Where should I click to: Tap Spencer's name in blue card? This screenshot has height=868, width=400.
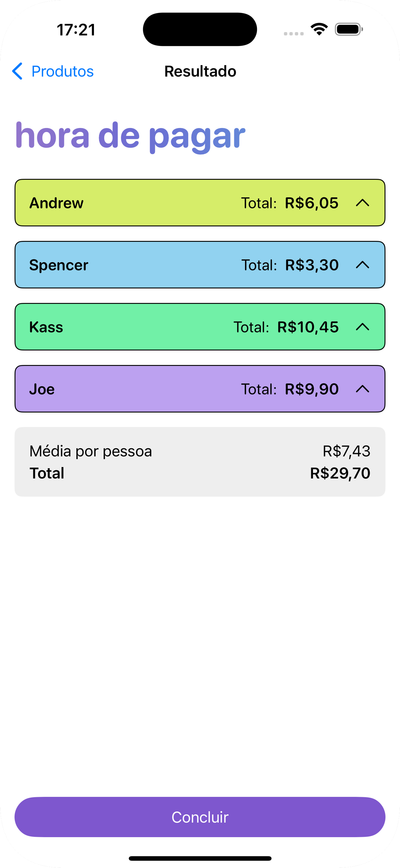59,265
